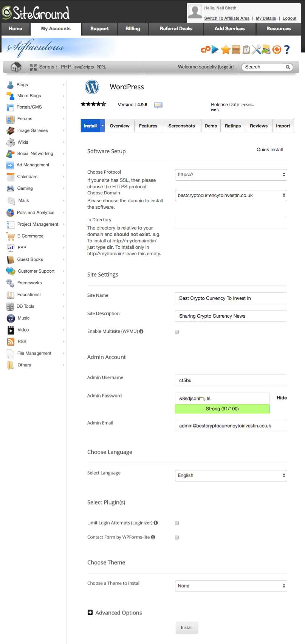The image size is (305, 644).
Task: Switch to the Import tab
Action: (283, 126)
